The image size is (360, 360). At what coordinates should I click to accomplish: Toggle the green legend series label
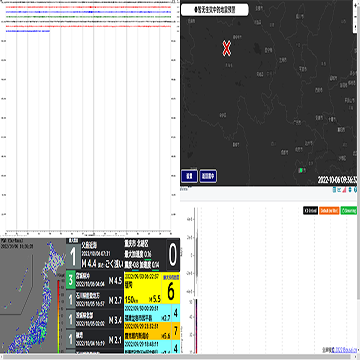pyautogui.click(x=349, y=211)
